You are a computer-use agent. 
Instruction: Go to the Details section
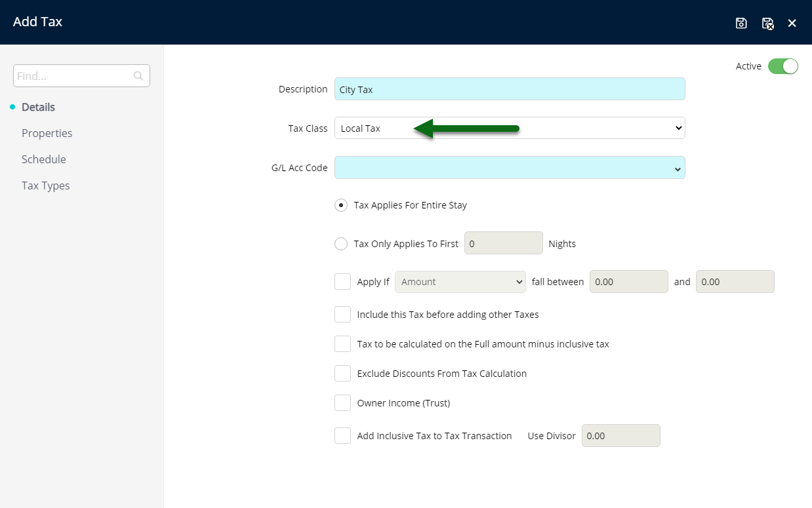(38, 107)
